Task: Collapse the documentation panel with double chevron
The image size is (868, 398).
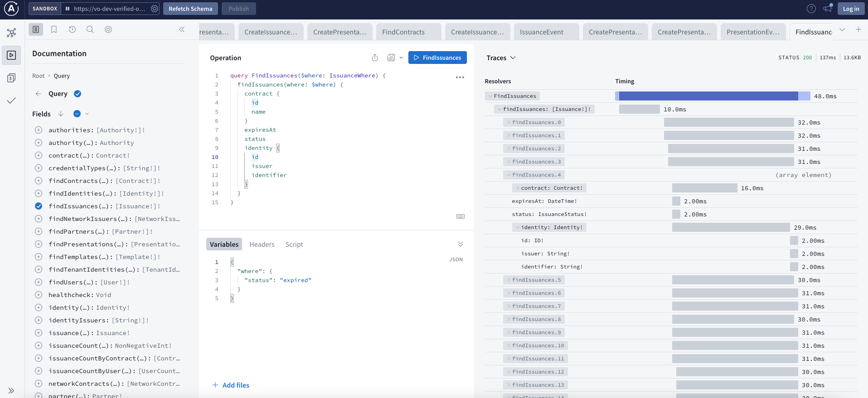Action: (182, 29)
